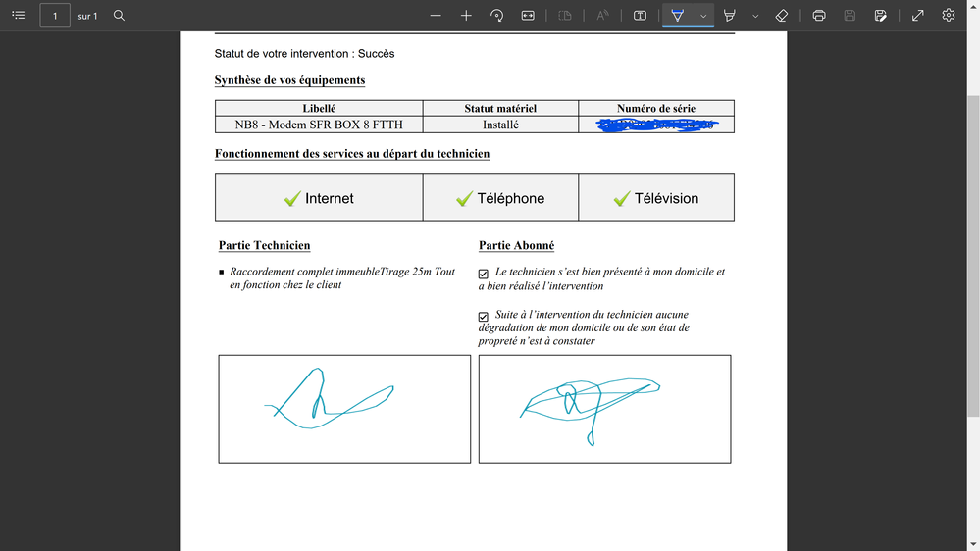
Task: Toggle checkbox 'Suite à l'intervention du technicien'
Action: 484,317
